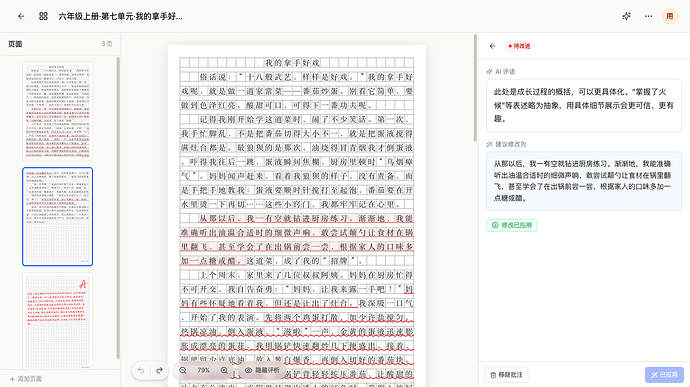Click the undo arrow button
This screenshot has height=387, width=690.
[x=141, y=370]
